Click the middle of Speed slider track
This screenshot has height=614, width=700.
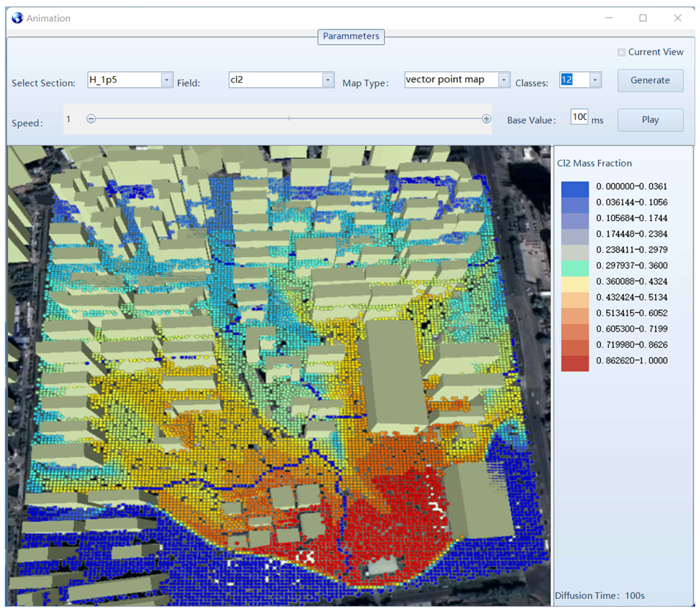[289, 118]
